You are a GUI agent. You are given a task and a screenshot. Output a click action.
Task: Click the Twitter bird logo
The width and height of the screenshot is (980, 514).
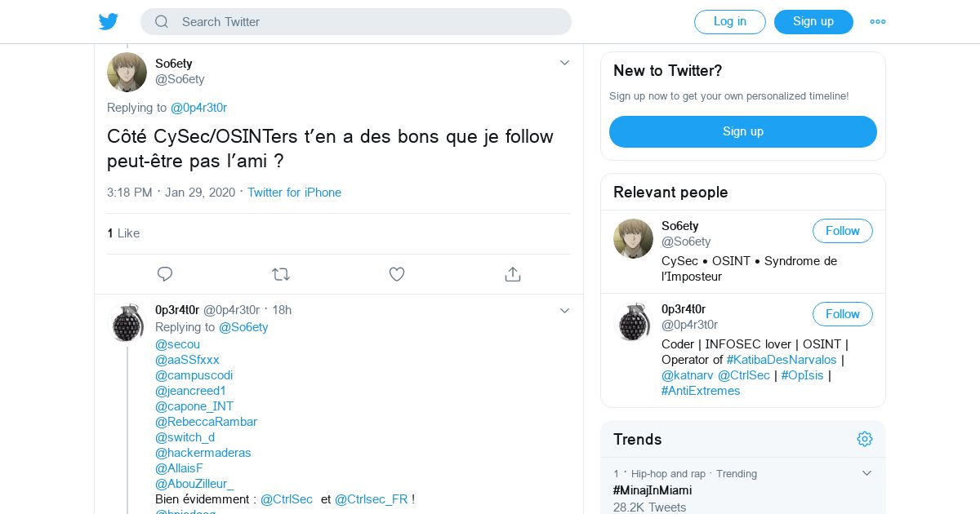109,21
